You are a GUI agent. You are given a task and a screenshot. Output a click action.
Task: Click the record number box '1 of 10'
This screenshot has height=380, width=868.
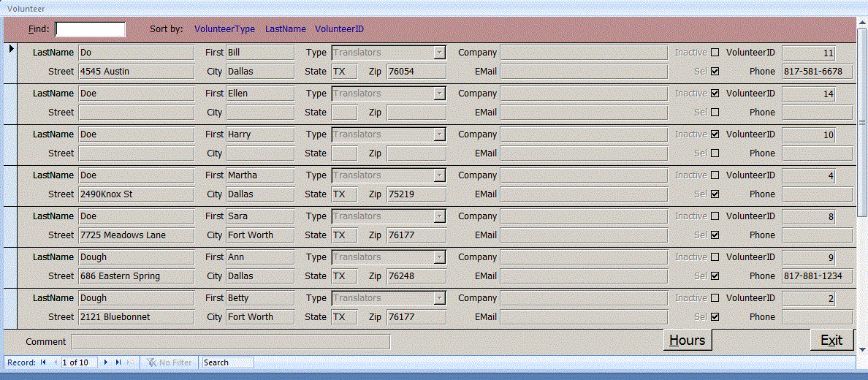coord(80,362)
